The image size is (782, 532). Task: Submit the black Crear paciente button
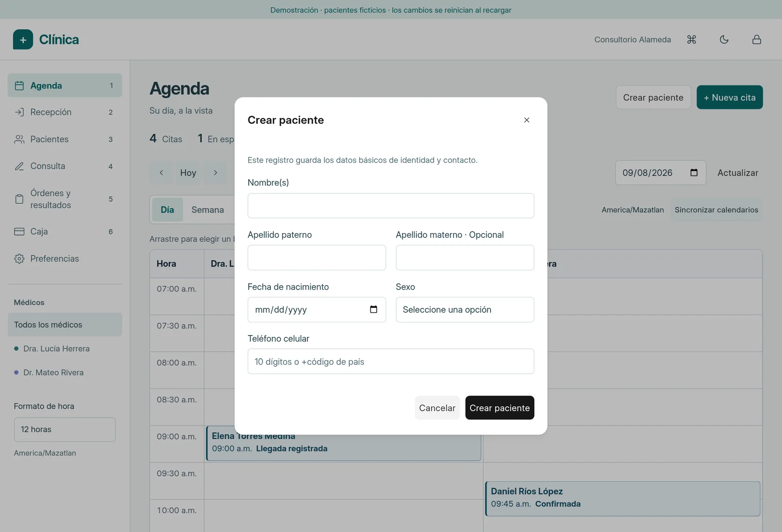[x=500, y=408]
